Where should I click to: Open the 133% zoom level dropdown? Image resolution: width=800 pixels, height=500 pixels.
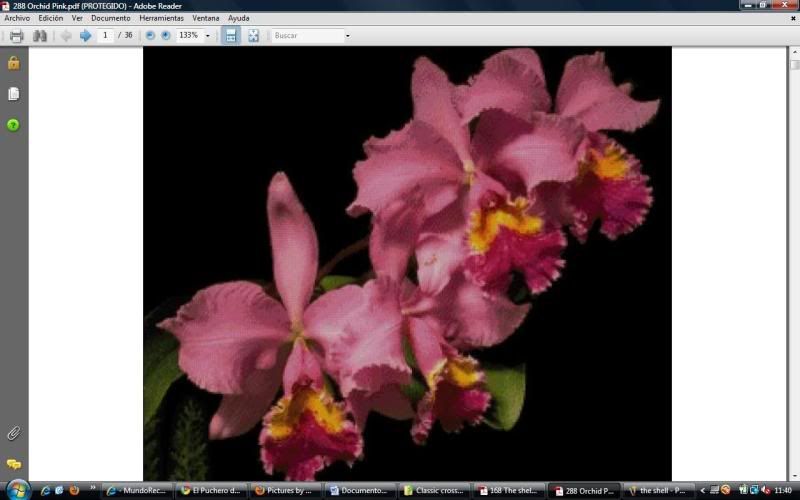tap(207, 36)
